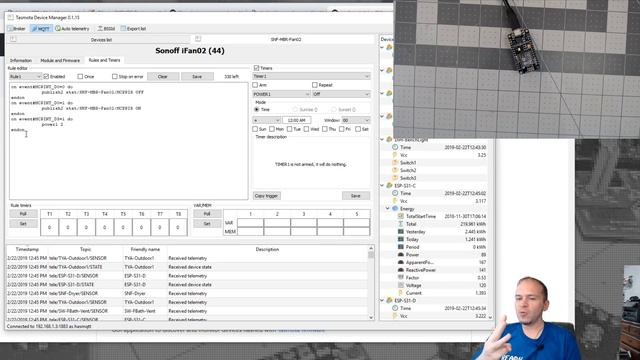Screen dimensions: 640x360
Task: Toggle the Auto telemetry toolbar icon
Action: (x=58, y=29)
